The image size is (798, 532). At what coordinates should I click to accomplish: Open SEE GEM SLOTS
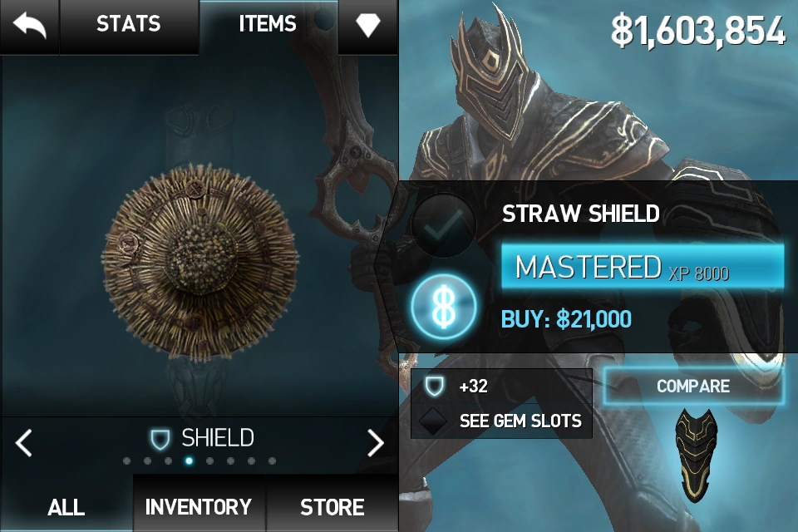pyautogui.click(x=520, y=421)
